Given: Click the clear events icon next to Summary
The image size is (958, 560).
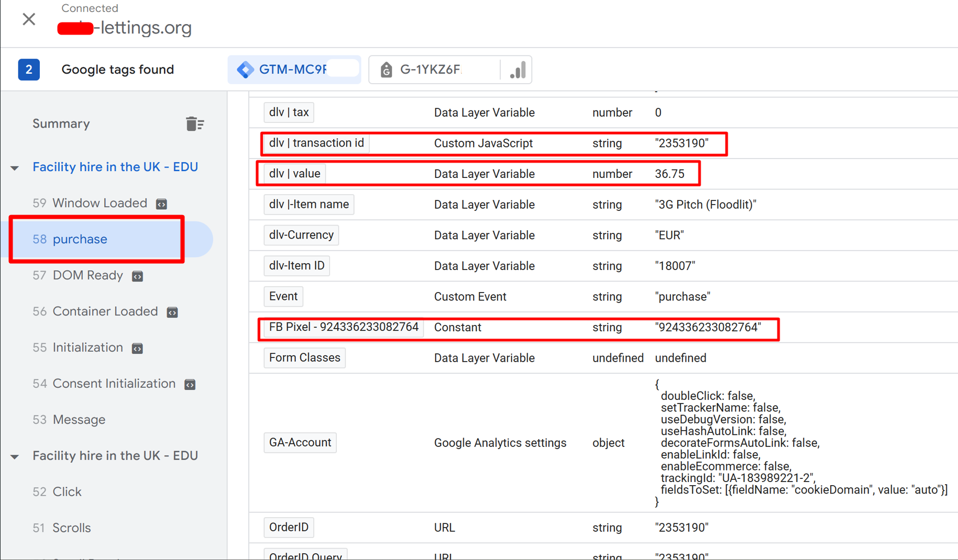Looking at the screenshot, I should [194, 124].
